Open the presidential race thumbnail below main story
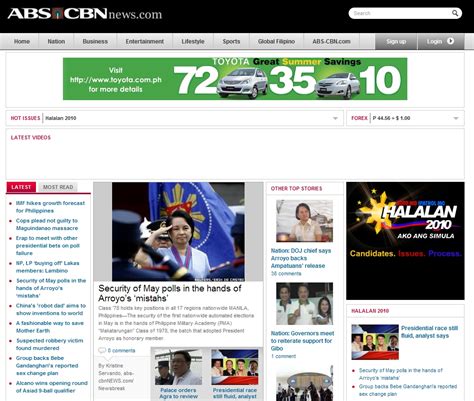The image size is (474, 401). (235, 367)
